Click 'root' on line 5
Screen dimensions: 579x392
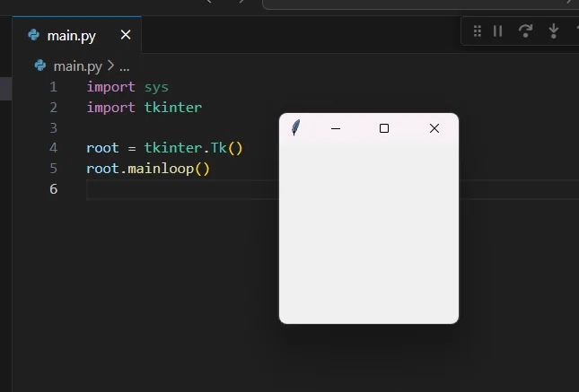tap(102, 169)
